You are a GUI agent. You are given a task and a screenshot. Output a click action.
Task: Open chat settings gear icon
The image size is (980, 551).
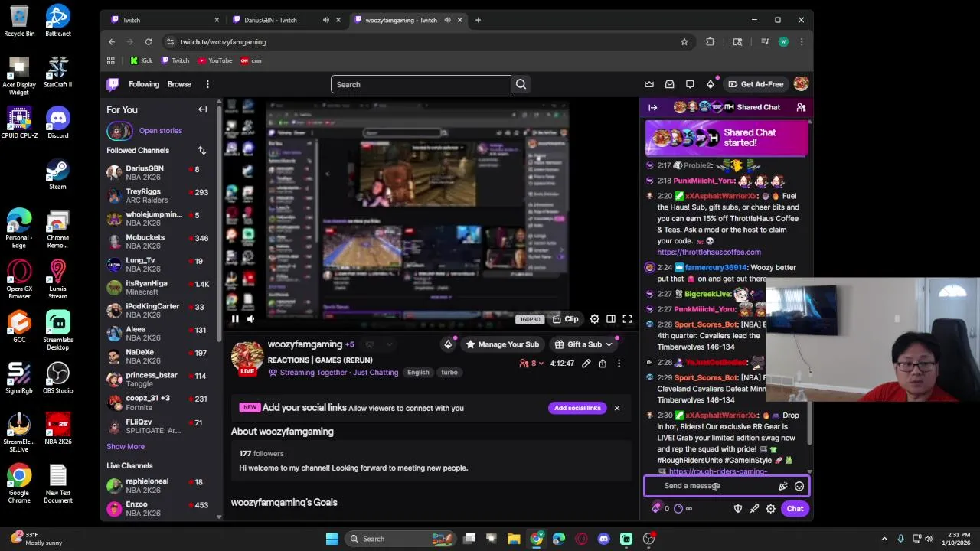point(771,508)
